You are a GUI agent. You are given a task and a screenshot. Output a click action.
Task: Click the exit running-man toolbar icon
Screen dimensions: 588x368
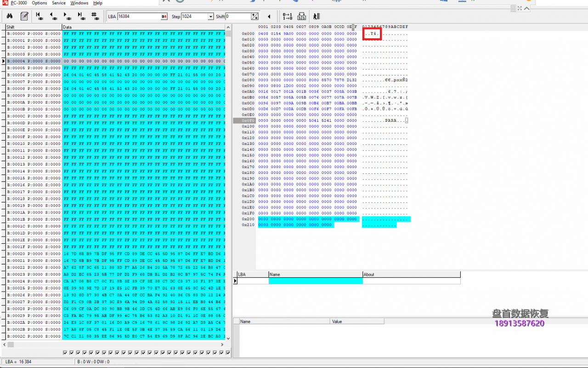coord(316,17)
